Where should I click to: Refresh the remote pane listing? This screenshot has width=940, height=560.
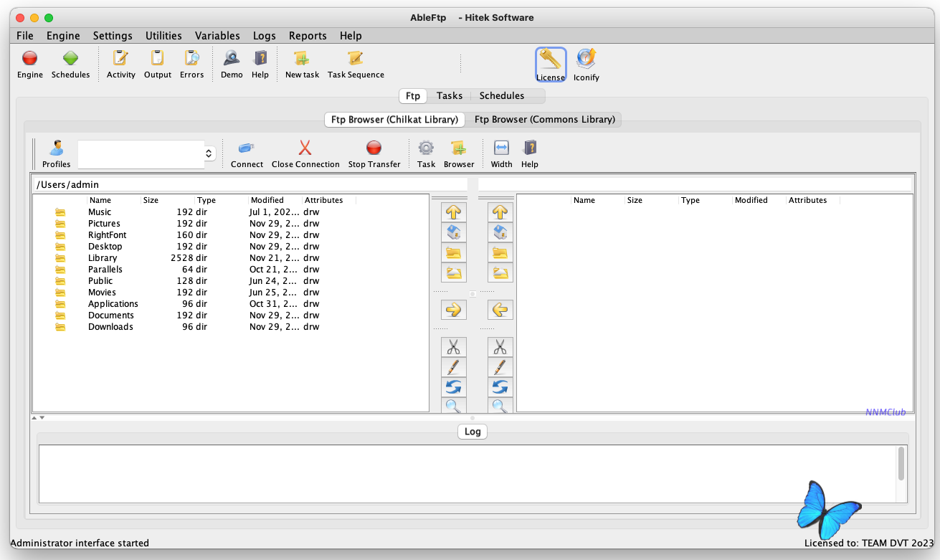click(x=500, y=387)
